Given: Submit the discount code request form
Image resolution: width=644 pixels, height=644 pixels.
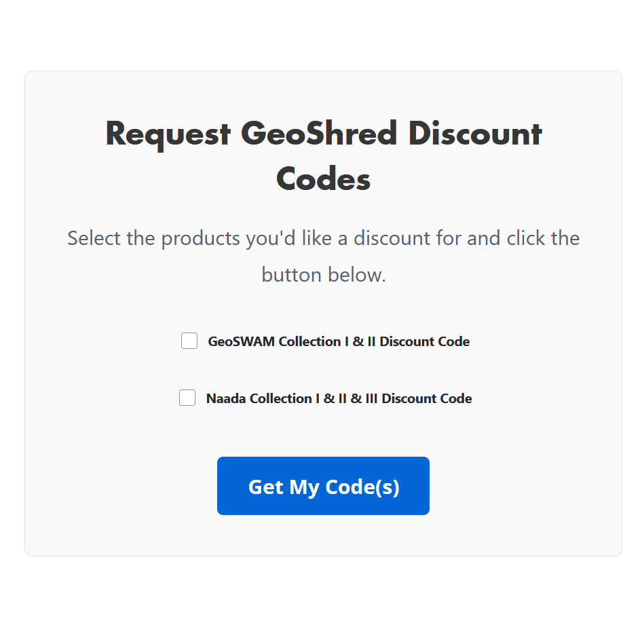Looking at the screenshot, I should point(323,486).
